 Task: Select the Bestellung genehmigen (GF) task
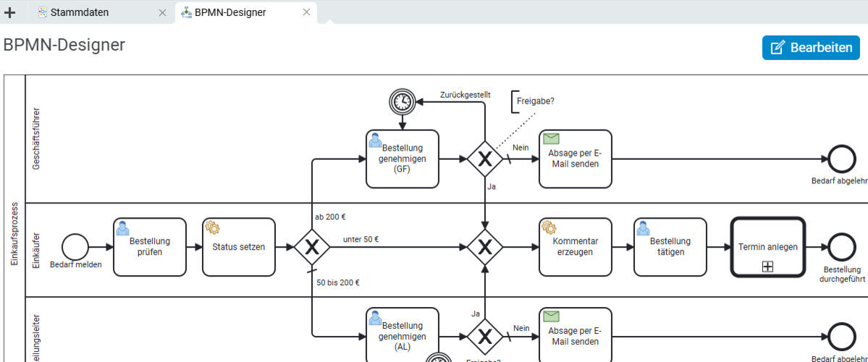click(403, 159)
